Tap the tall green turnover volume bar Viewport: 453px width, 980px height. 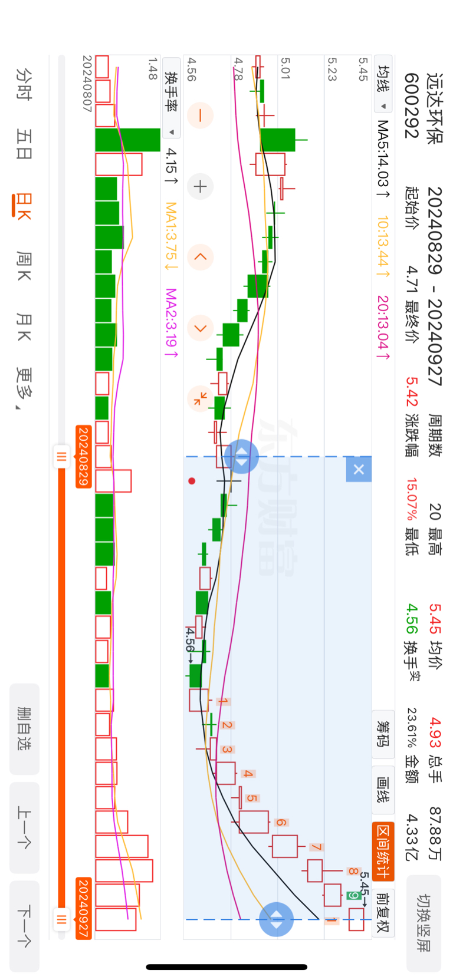tap(127, 140)
